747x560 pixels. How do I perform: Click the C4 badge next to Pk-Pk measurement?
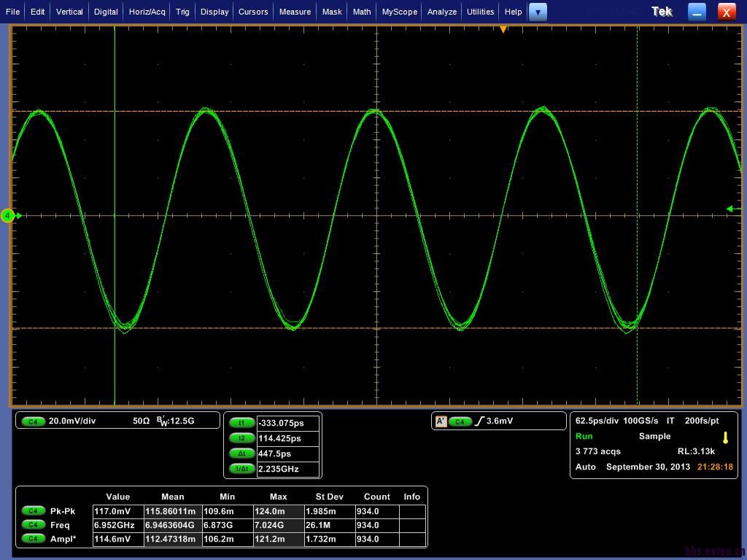33,511
